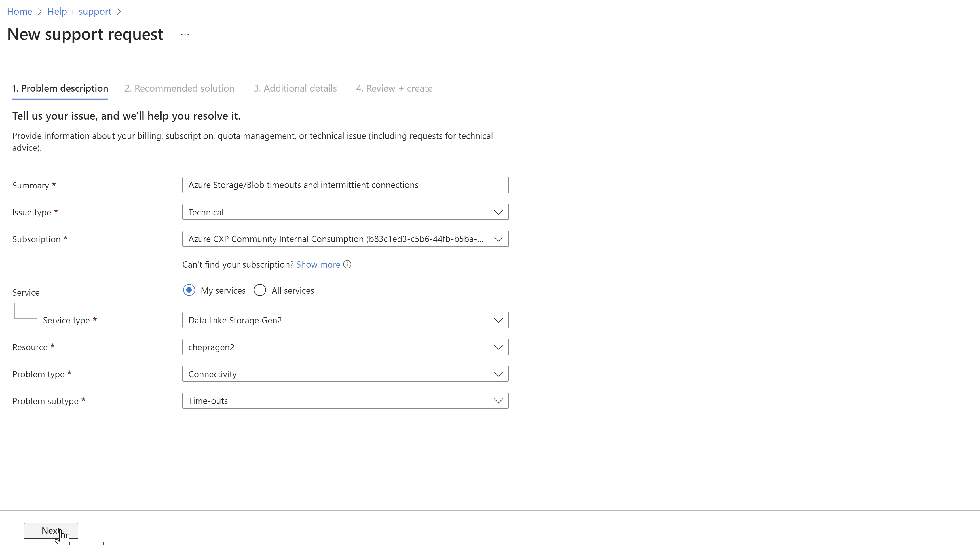Expand the Issue type dropdown
Viewport: 980px width, 545px height.
coord(497,212)
